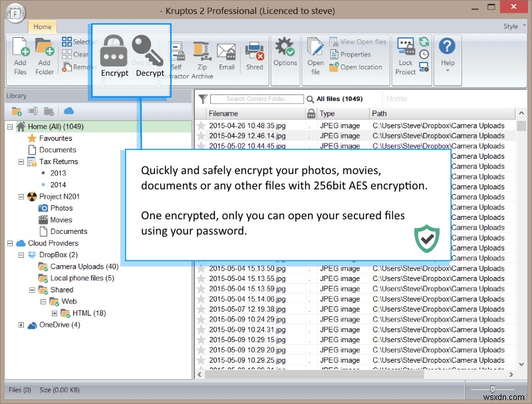
Task: Expand the OneDrive (4) node
Action: (x=21, y=325)
